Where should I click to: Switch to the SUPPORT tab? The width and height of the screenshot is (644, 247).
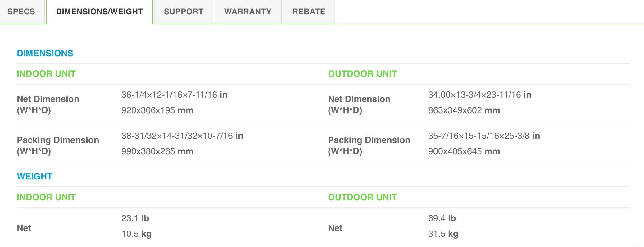point(184,12)
